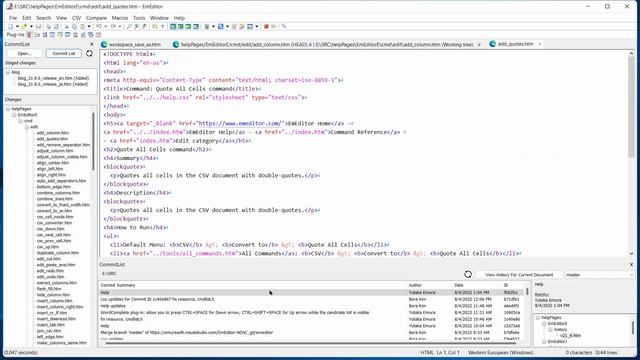Screen dimensions: 640x360
Task: Close the CommitList side panel
Action: pos(92,44)
